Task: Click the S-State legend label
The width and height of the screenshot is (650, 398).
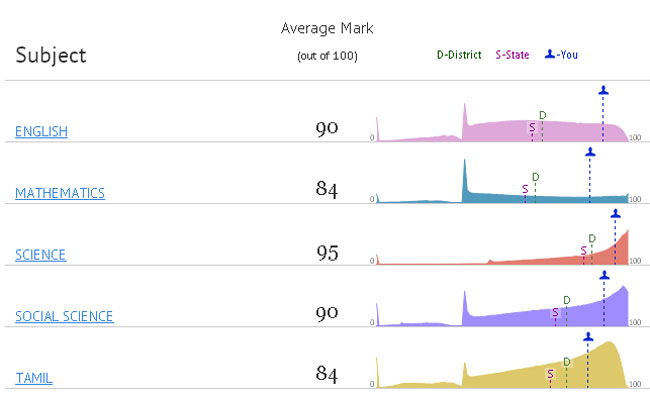Action: [x=512, y=55]
